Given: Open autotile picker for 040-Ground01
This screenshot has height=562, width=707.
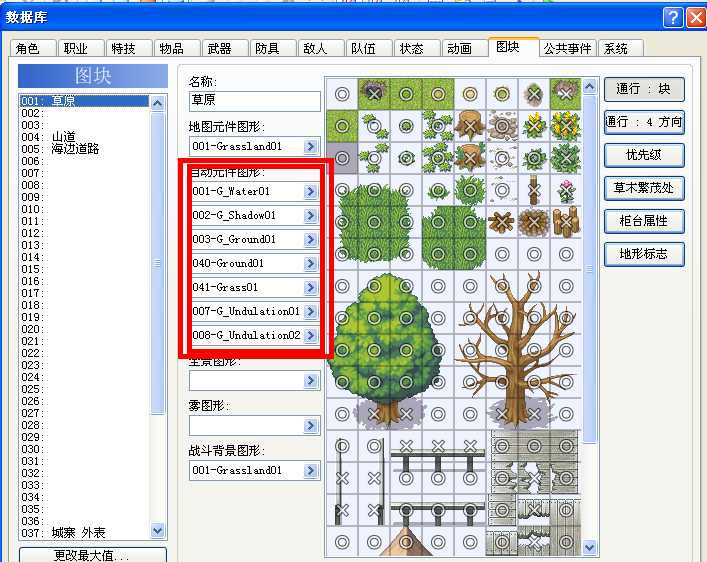Looking at the screenshot, I should 310,263.
